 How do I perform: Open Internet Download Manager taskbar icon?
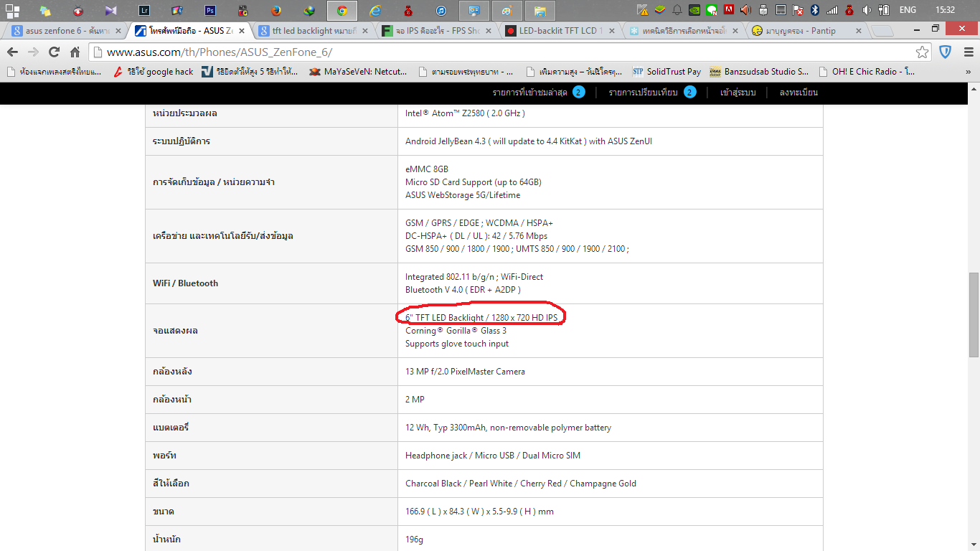click(309, 10)
